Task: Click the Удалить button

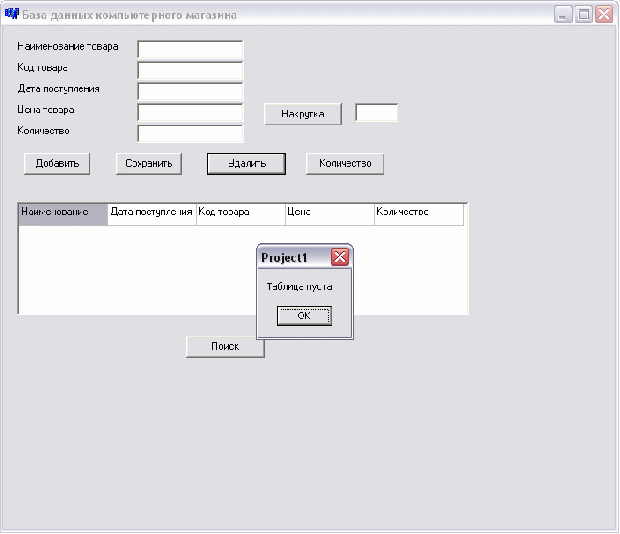Action: [x=246, y=164]
